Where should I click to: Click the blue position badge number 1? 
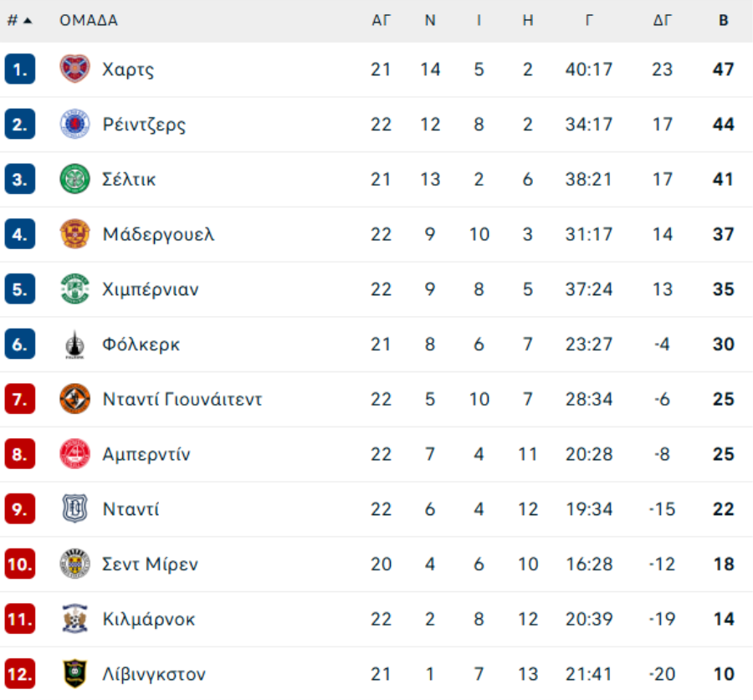click(x=19, y=69)
